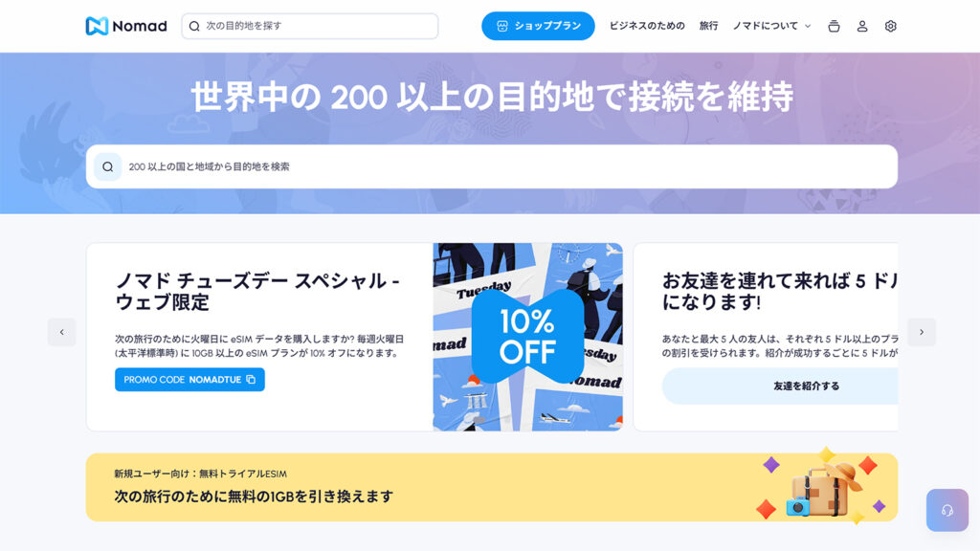The width and height of the screenshot is (980, 551).
Task: Open the 旅行 menu item
Action: [x=708, y=26]
